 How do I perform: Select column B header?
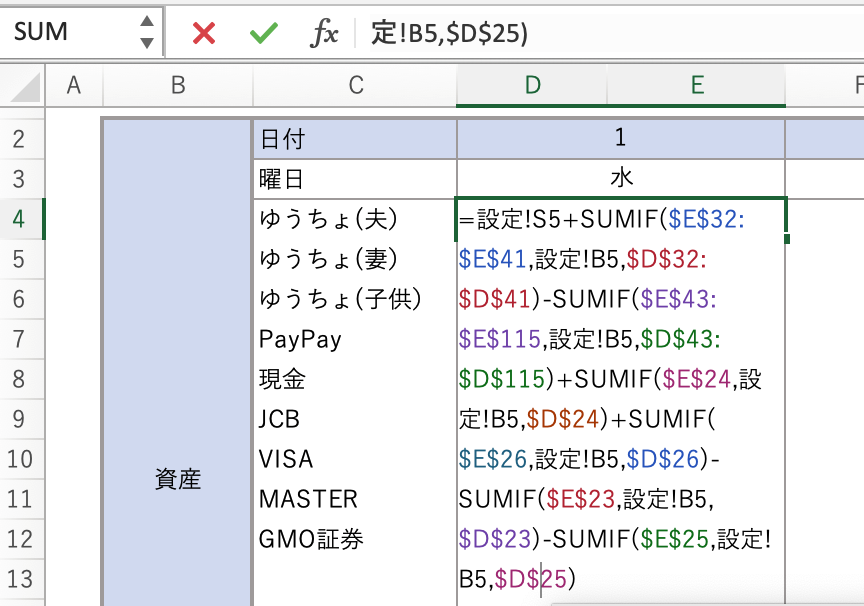(178, 86)
